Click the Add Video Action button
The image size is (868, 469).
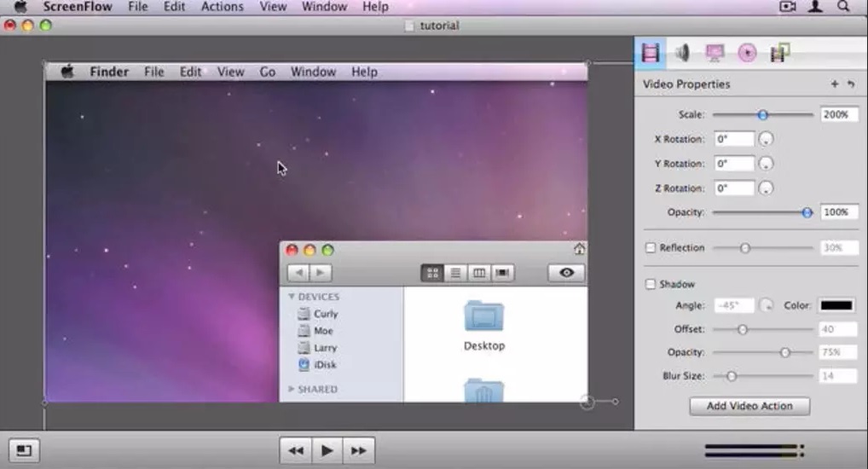point(749,406)
